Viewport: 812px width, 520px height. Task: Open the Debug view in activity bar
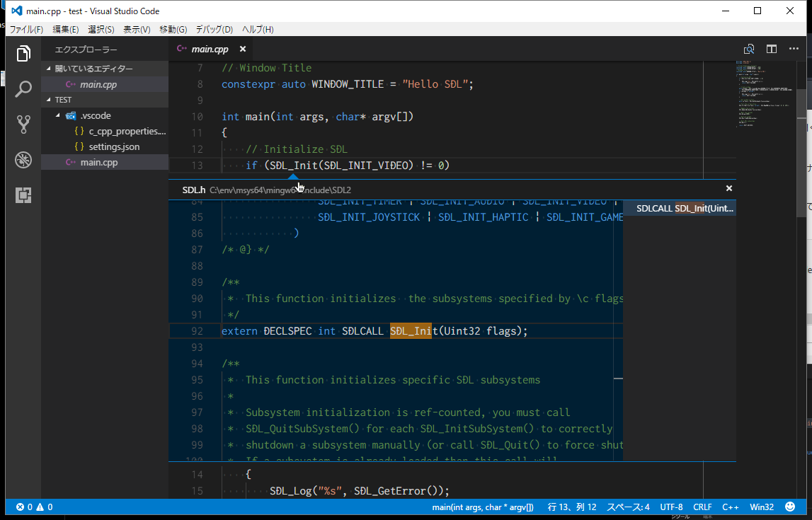tap(23, 160)
